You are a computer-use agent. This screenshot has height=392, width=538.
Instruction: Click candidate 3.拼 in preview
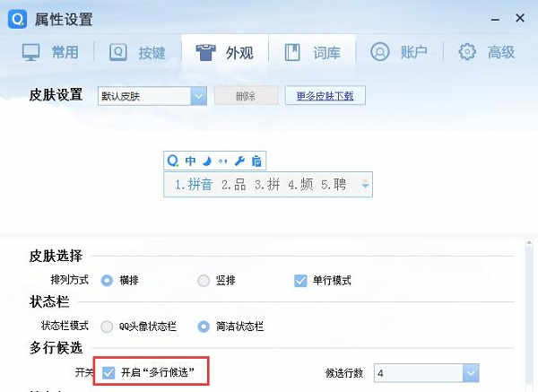267,185
